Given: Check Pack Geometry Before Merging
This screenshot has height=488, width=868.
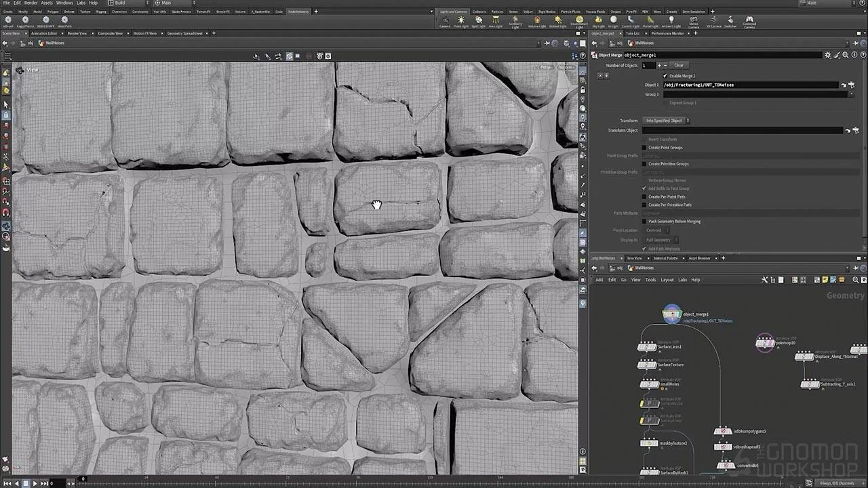Looking at the screenshot, I should (644, 221).
